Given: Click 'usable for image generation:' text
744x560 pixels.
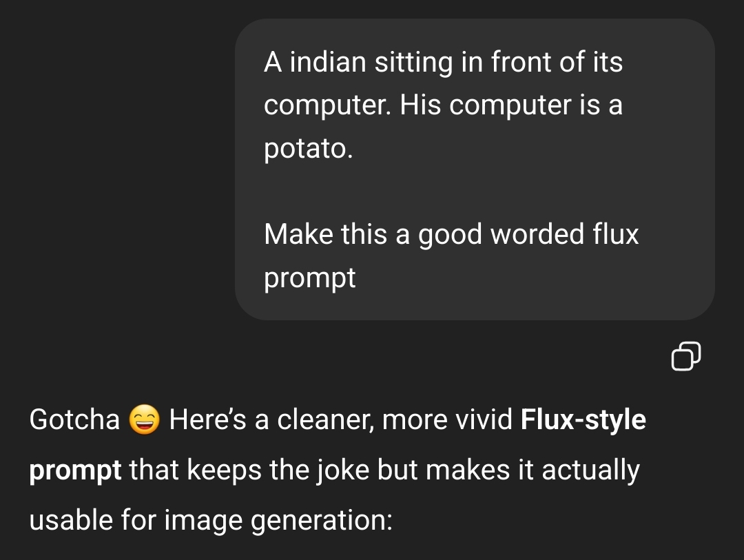Looking at the screenshot, I should click(x=211, y=520).
